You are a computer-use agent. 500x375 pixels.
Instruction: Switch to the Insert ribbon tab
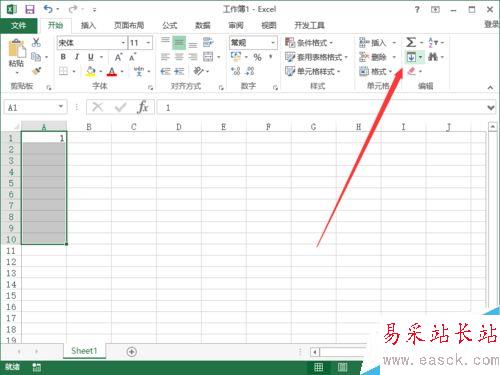pyautogui.click(x=88, y=25)
